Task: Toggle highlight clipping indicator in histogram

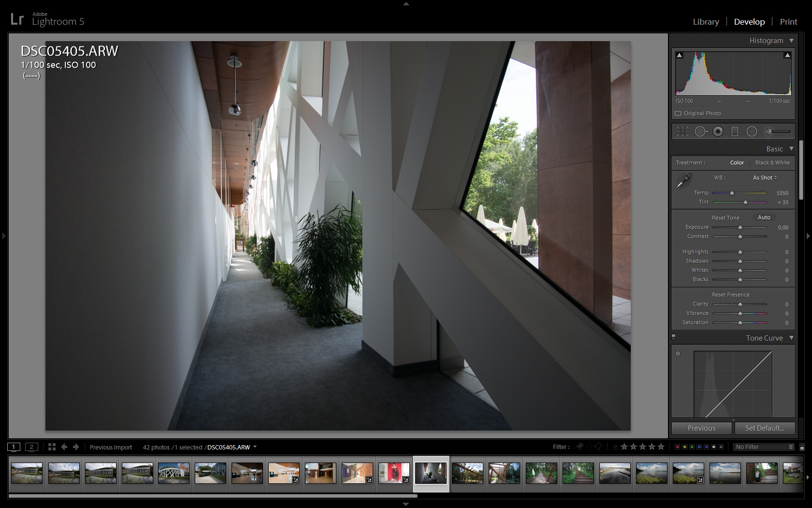Action: 787,55
